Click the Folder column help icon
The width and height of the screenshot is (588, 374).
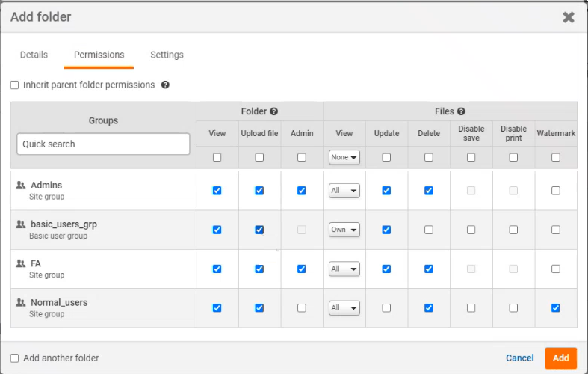(x=274, y=111)
